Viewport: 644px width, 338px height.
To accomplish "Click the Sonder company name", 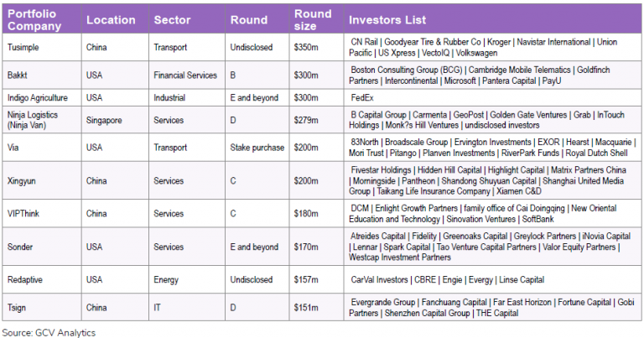I will 22,247.
